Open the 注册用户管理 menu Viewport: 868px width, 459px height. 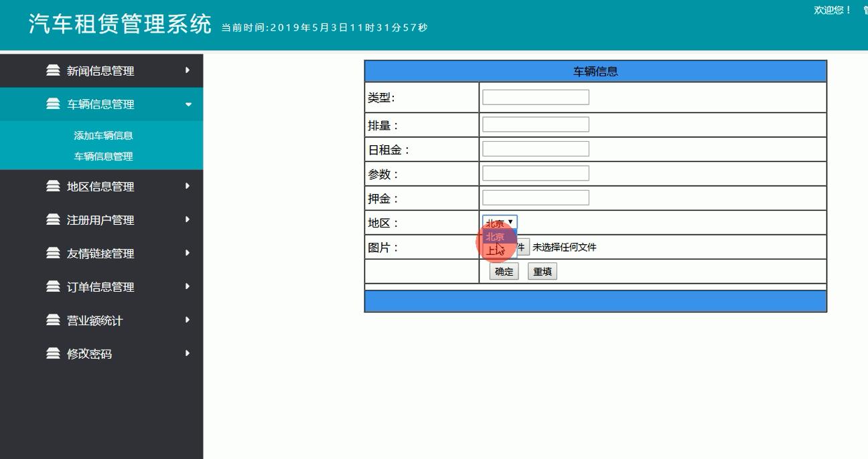(101, 220)
